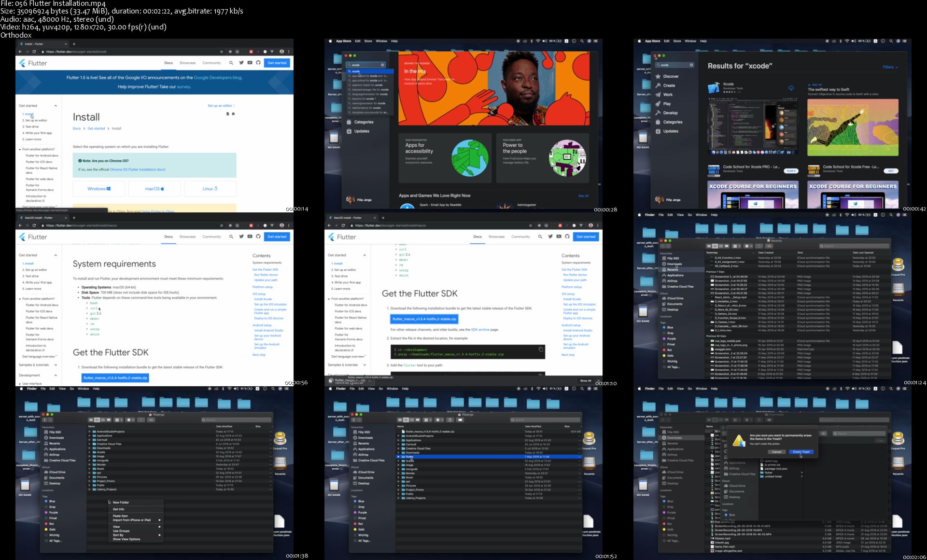Open the Community tab in the 00:00:14 frame
The width and height of the screenshot is (927, 560).
point(211,63)
